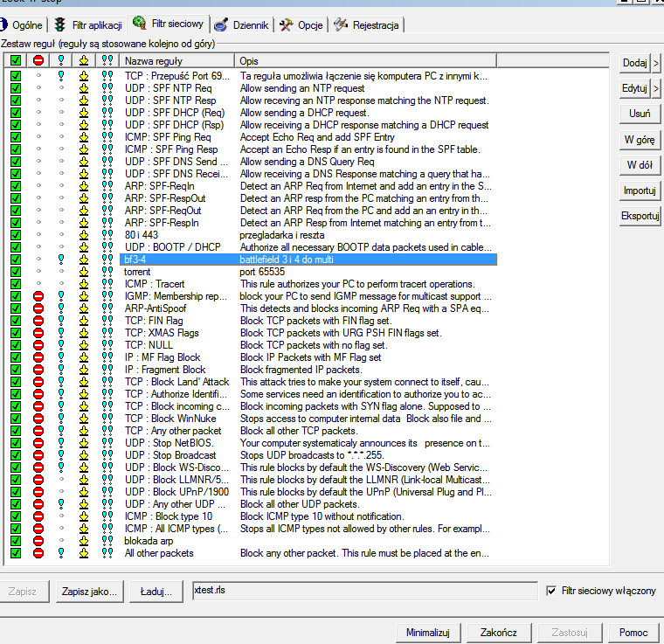664x644 pixels.
Task: Click the red block icon for All other packets
Action: click(38, 553)
